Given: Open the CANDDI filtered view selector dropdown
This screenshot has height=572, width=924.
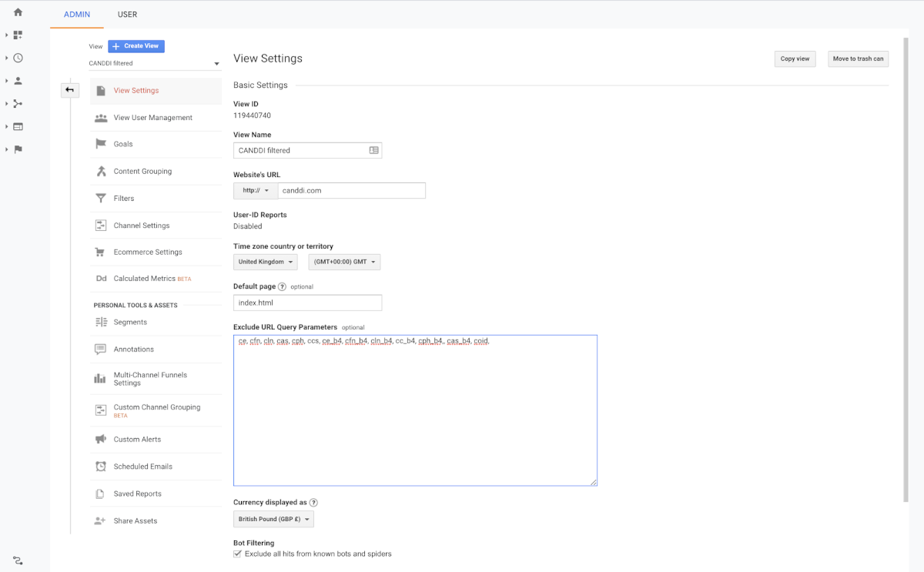Looking at the screenshot, I should (x=154, y=64).
